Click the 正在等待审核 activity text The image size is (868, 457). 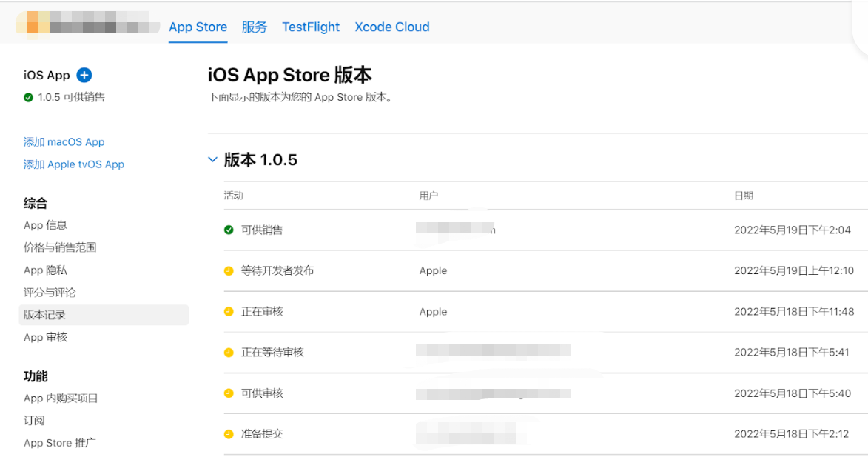tap(272, 353)
